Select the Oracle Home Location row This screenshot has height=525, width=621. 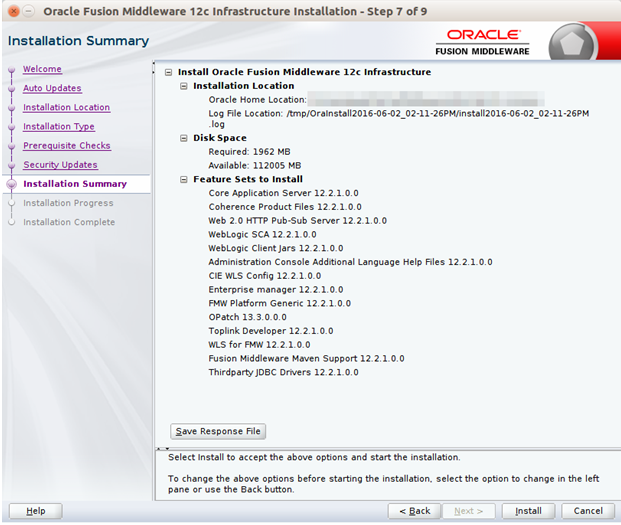(x=376, y=100)
